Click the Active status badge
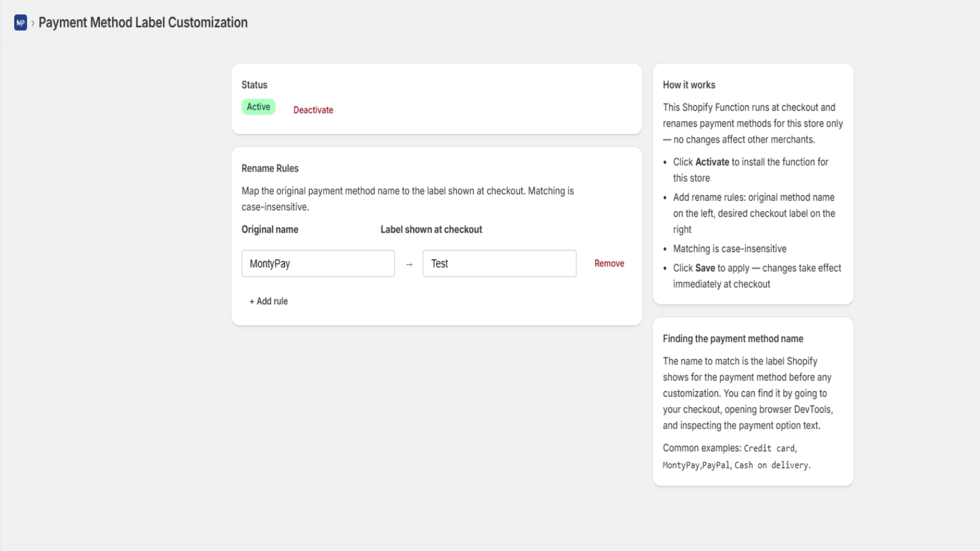Image resolution: width=980 pixels, height=551 pixels. point(258,107)
